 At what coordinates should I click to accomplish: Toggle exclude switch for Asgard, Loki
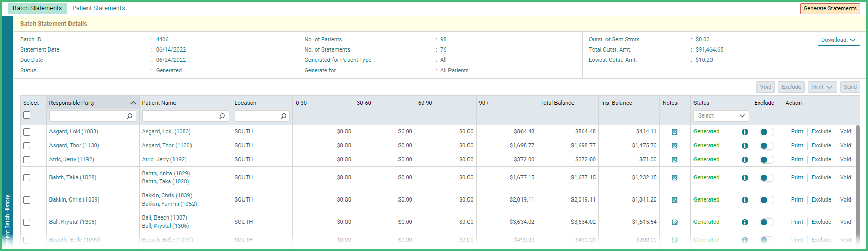tap(767, 132)
